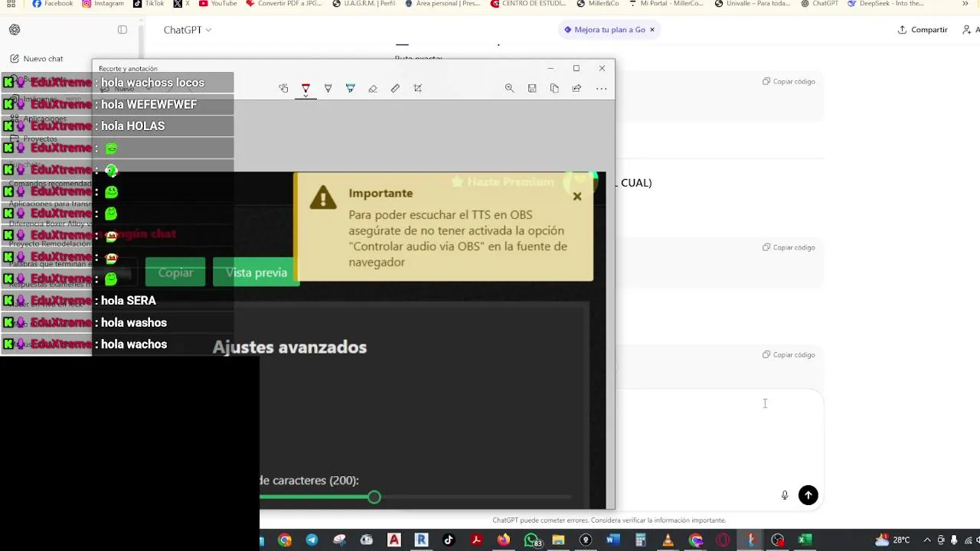Click the 'Ajustes avanzados' heading
Screen dimensions: 980x551
coord(289,347)
